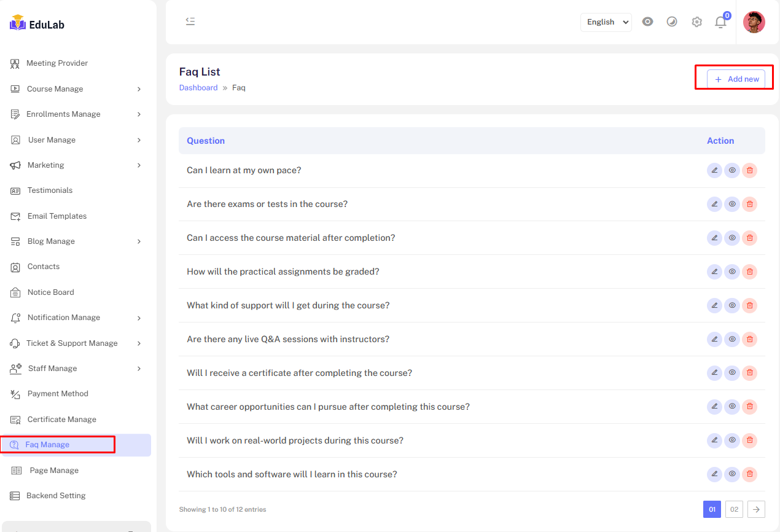Click the edit pencil for 'Can I learn at my own pace?'
780x532 pixels.
click(x=714, y=171)
